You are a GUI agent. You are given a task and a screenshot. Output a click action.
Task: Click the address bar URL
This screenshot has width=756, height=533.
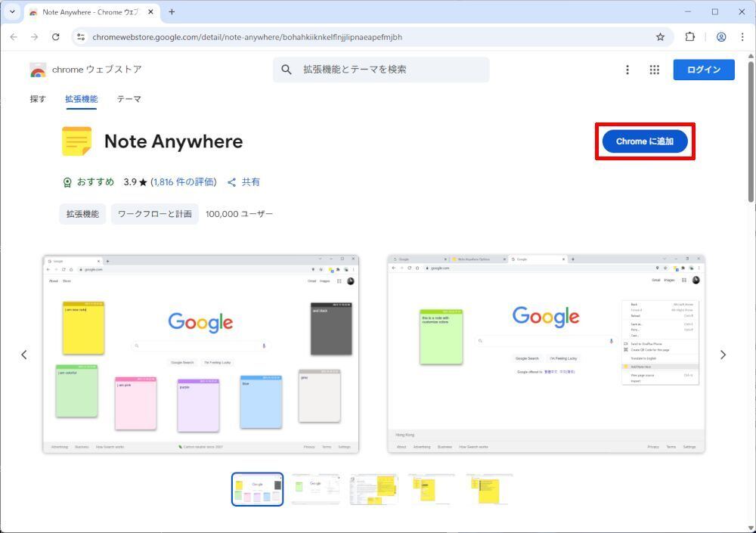[x=247, y=37]
